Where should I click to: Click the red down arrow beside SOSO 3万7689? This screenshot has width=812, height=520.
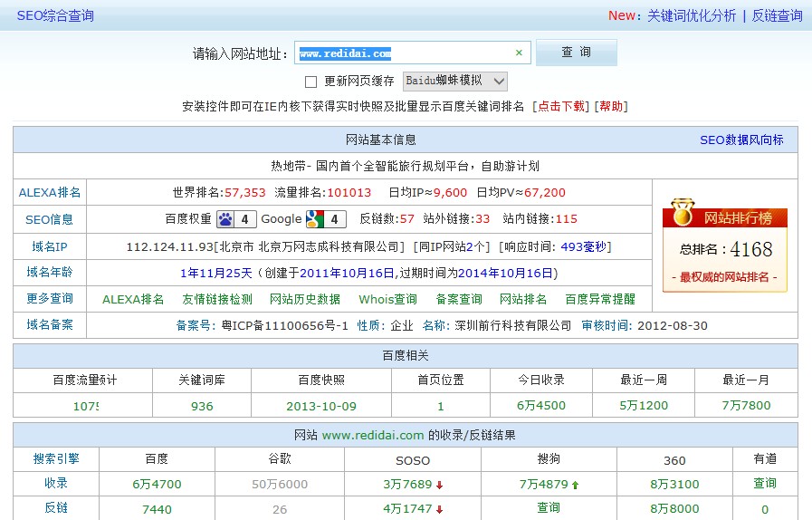point(440,486)
